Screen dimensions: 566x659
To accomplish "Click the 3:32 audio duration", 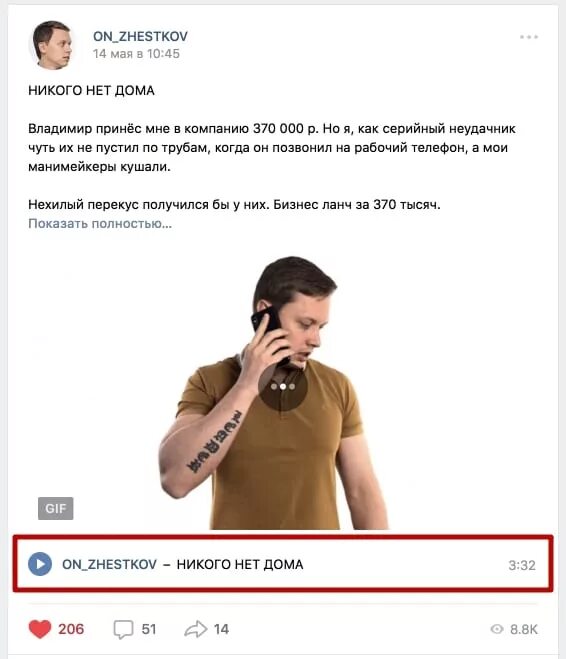I will pos(522,565).
